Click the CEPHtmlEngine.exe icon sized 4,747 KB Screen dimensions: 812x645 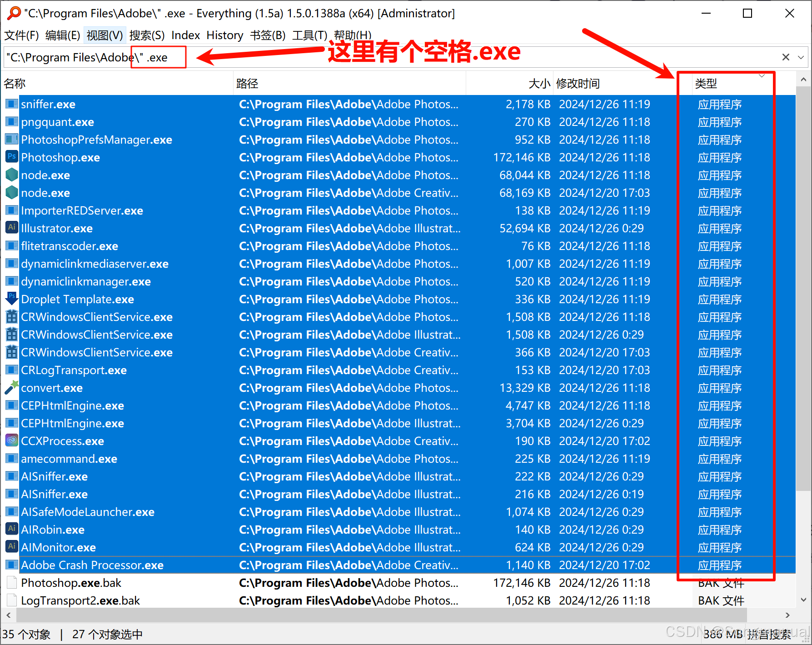12,405
